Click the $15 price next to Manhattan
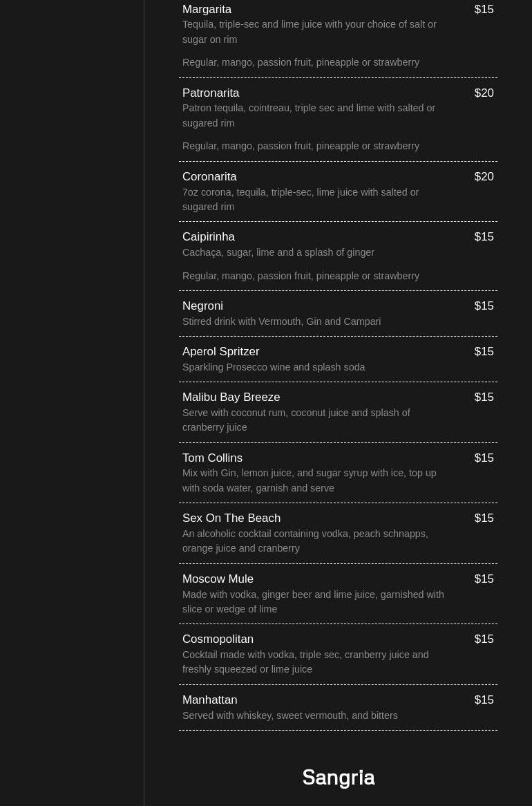This screenshot has width=532, height=806. [x=484, y=700]
